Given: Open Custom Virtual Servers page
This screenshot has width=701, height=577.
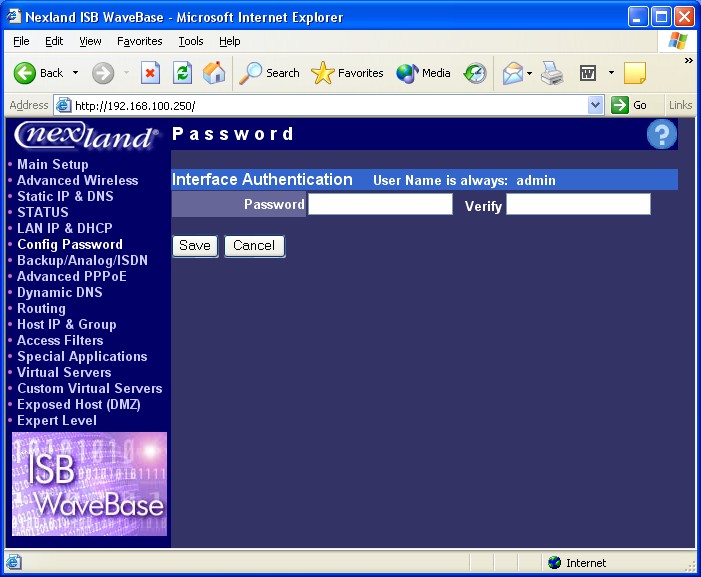Looking at the screenshot, I should pos(89,388).
